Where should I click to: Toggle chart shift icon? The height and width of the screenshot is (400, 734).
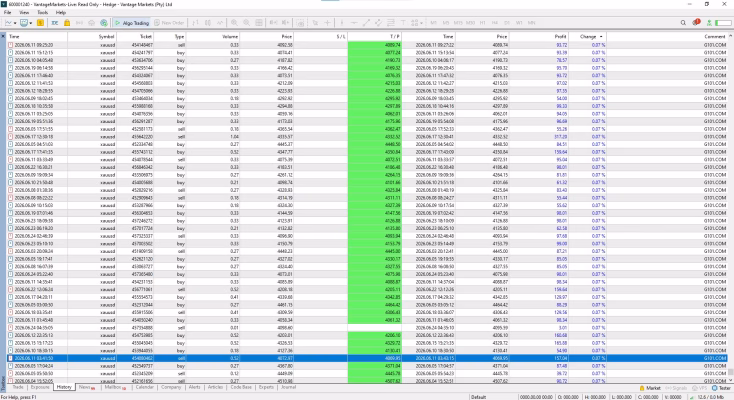pos(286,22)
